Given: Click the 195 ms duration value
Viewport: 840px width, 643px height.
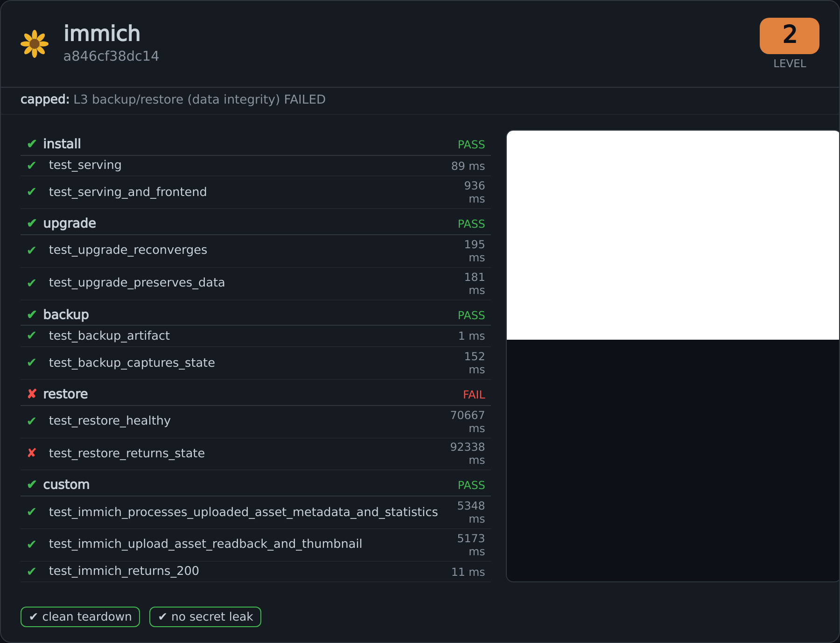Looking at the screenshot, I should point(475,251).
